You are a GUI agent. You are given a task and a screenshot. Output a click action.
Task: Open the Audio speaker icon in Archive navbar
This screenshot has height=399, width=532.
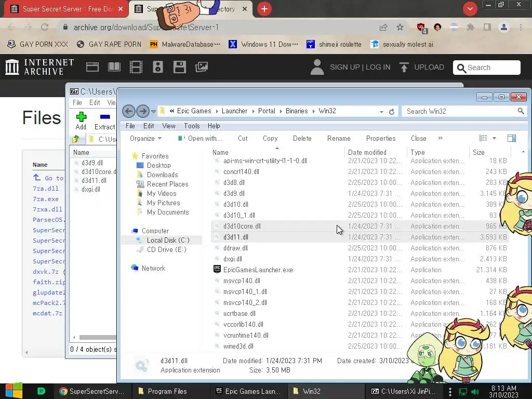[158, 67]
